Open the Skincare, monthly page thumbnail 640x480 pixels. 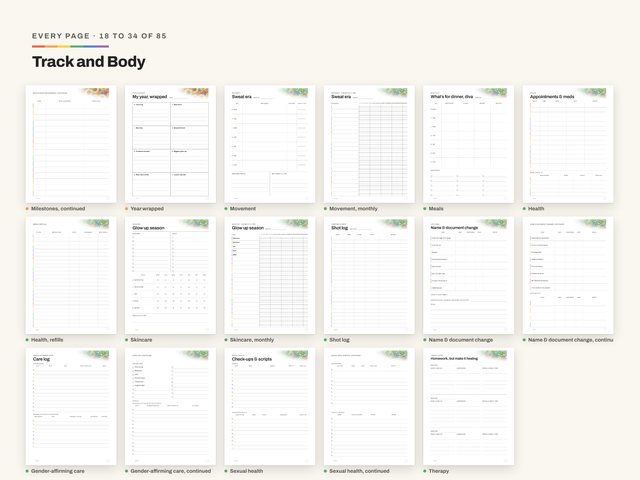(270, 276)
